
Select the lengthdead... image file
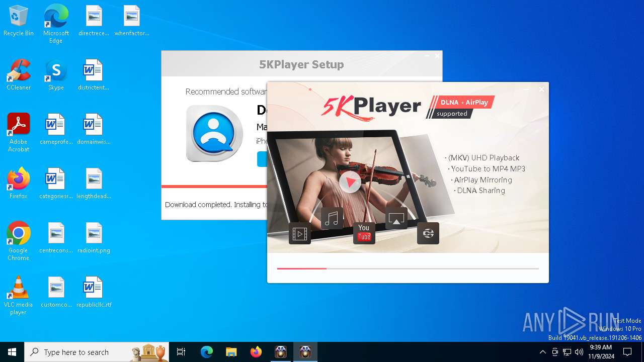point(94,184)
